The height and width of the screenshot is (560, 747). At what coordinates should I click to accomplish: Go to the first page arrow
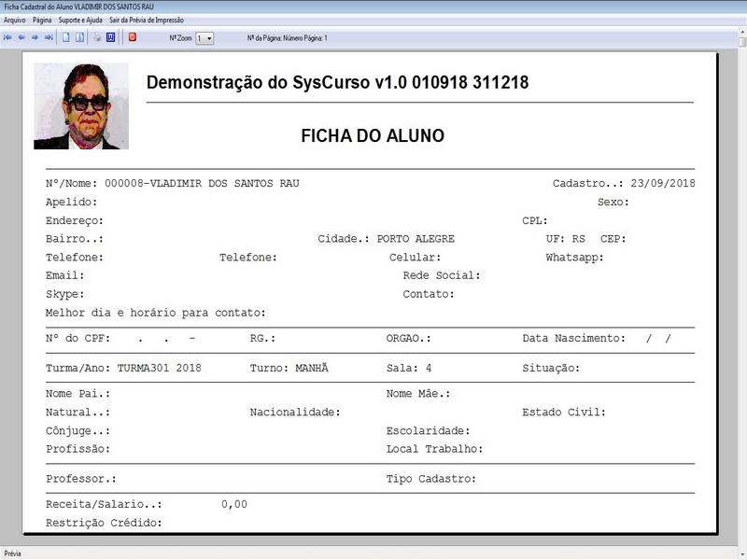(7, 37)
